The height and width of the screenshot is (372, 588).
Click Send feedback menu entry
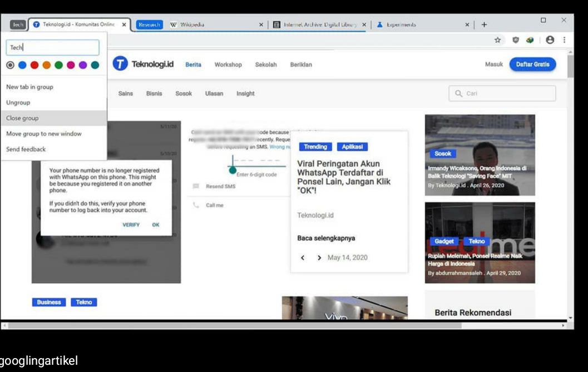pyautogui.click(x=53, y=149)
